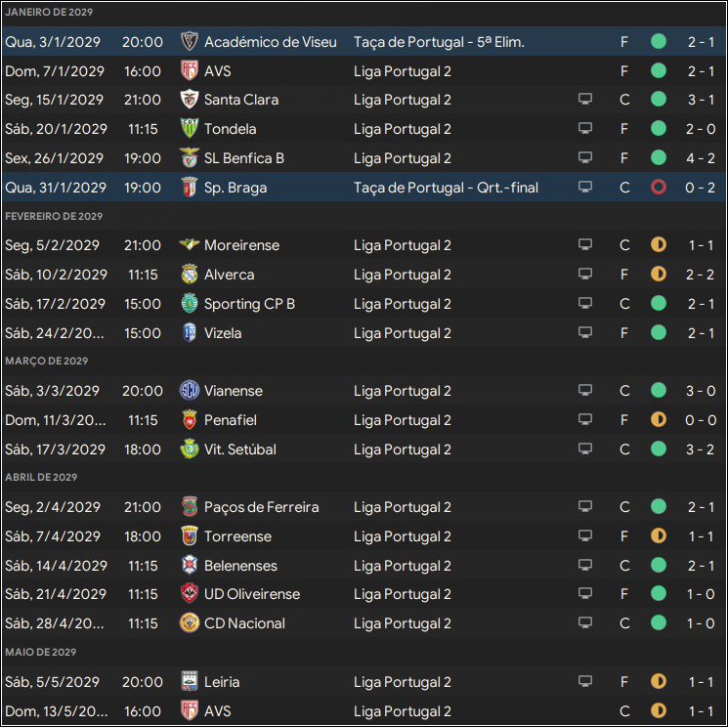Click the Académico de Viseu club crest
The height and width of the screenshot is (727, 728).
189,42
